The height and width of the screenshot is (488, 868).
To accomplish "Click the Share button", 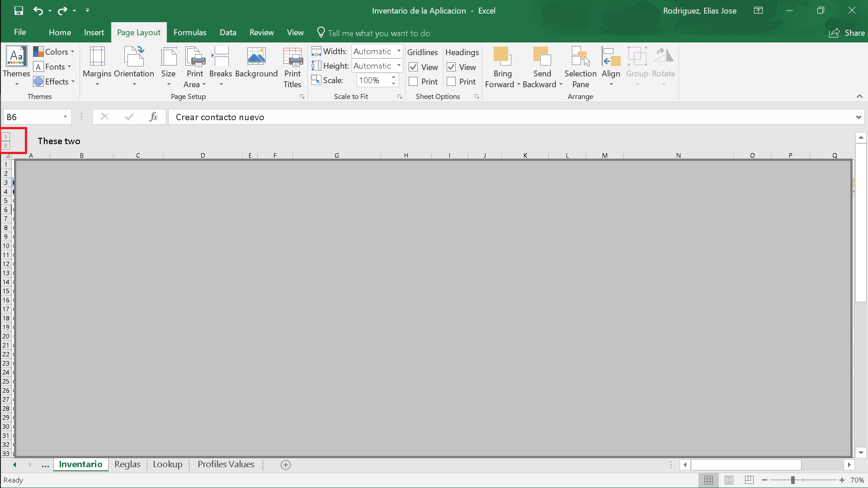I will (x=847, y=33).
